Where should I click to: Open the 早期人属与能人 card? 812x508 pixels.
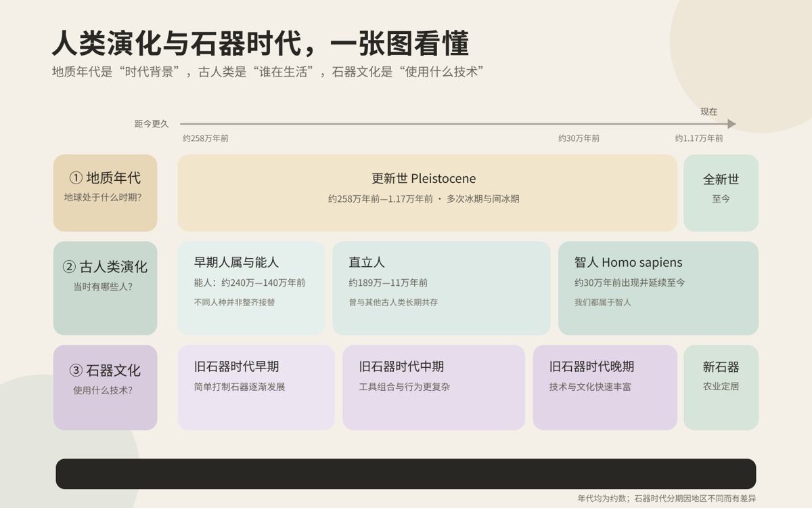(251, 288)
